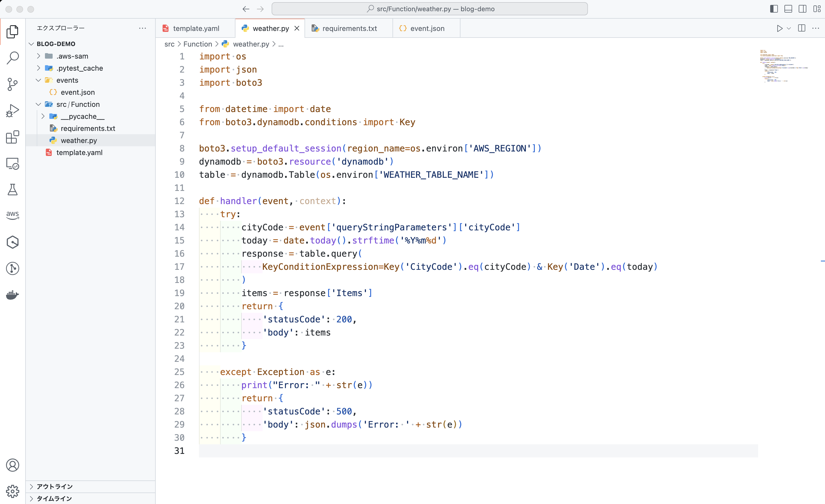Open the Accounts menu
This screenshot has height=504, width=825.
pos(12,465)
